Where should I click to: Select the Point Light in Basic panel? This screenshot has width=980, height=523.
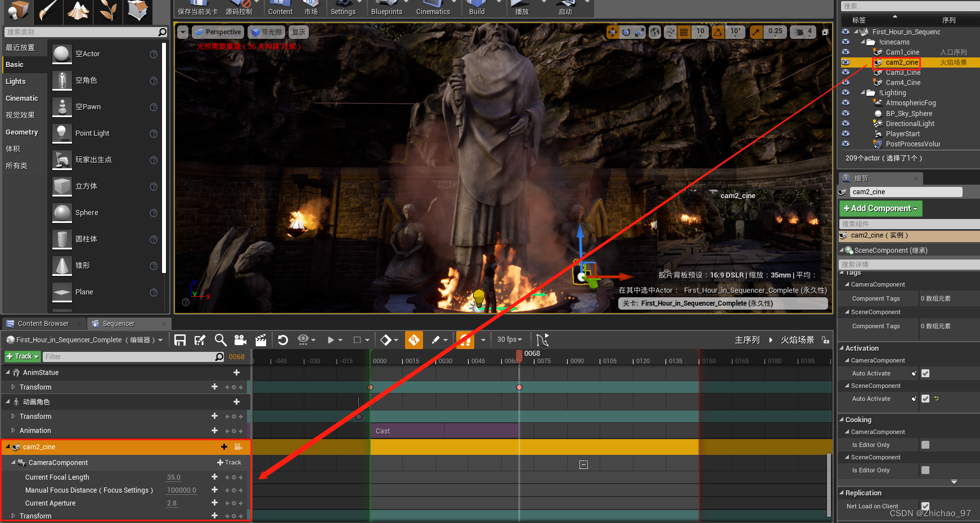[92, 133]
